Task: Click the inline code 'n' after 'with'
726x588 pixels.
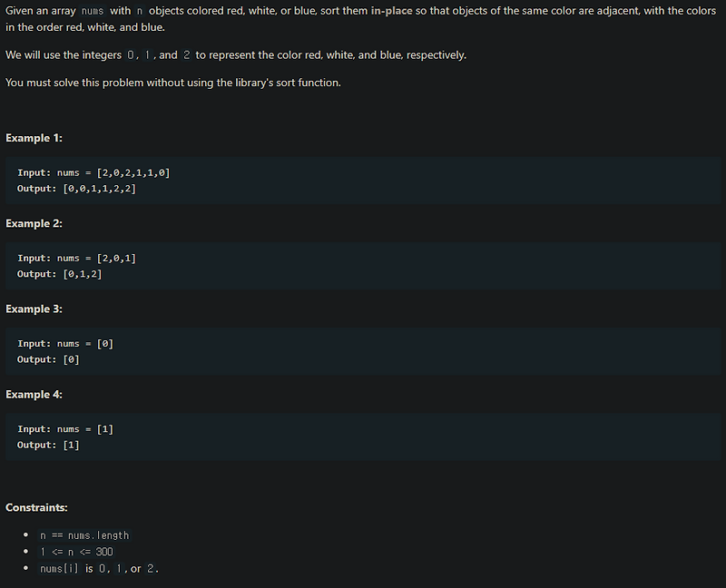Action: point(140,11)
